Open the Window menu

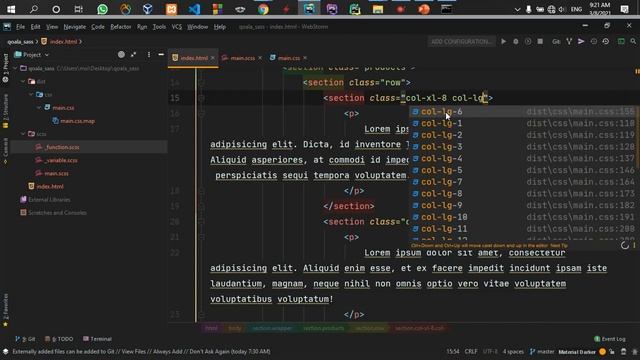tap(197, 27)
